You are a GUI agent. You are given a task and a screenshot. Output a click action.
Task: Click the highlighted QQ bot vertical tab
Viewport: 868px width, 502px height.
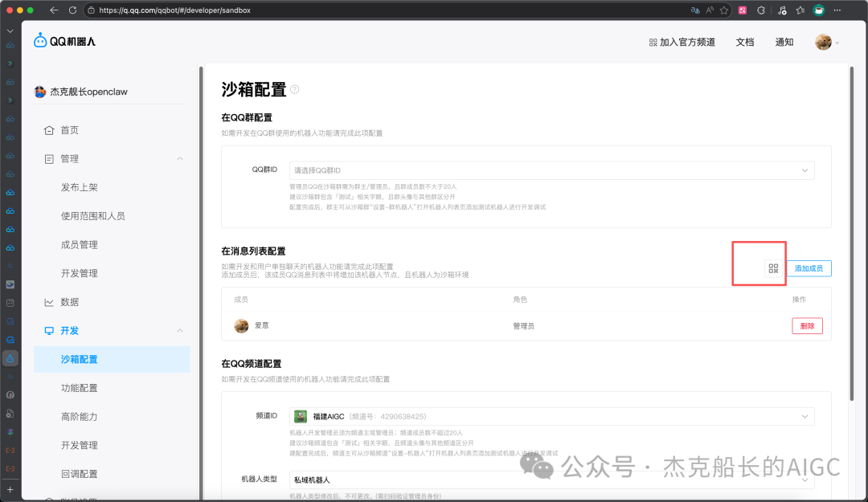pyautogui.click(x=10, y=358)
